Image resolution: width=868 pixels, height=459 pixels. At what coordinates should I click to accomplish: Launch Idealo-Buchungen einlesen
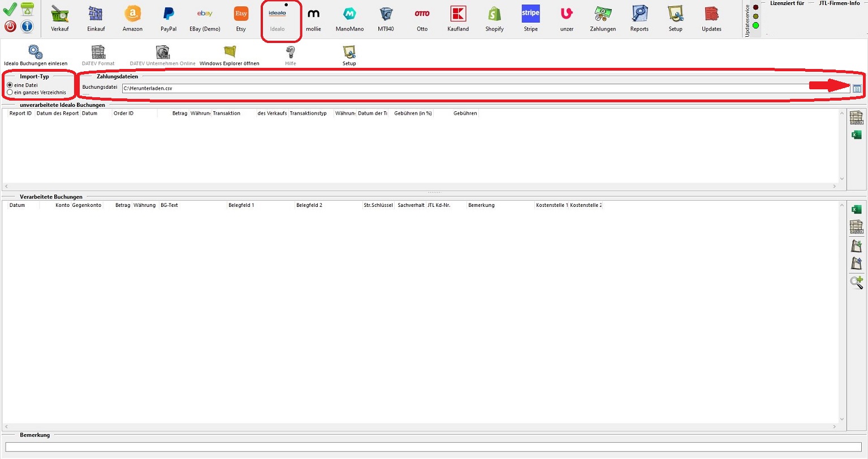click(x=36, y=55)
